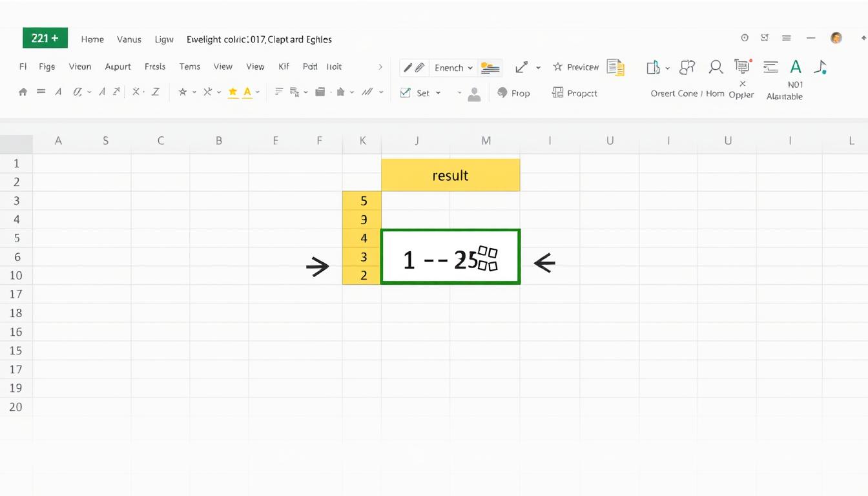Click the gray person icon

point(474,94)
